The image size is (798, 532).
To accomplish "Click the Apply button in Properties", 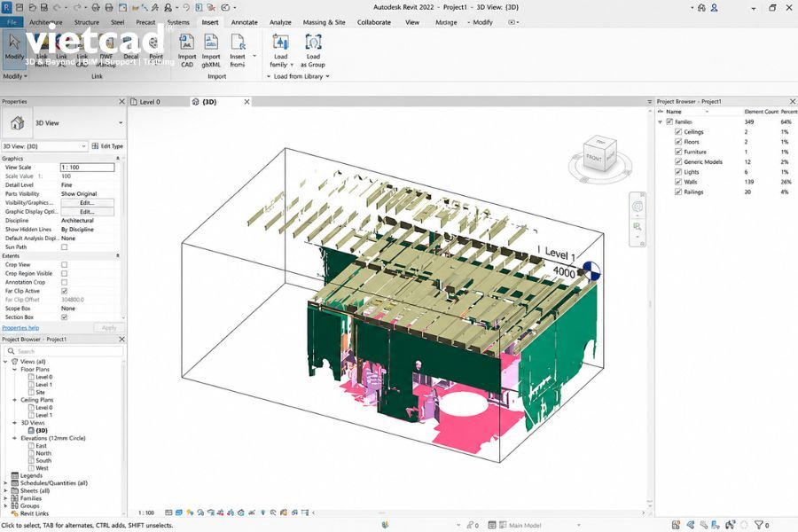I will pos(109,328).
